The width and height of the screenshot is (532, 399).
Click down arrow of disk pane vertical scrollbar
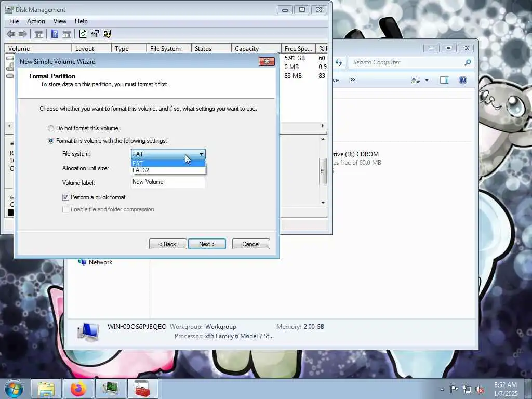(323, 203)
